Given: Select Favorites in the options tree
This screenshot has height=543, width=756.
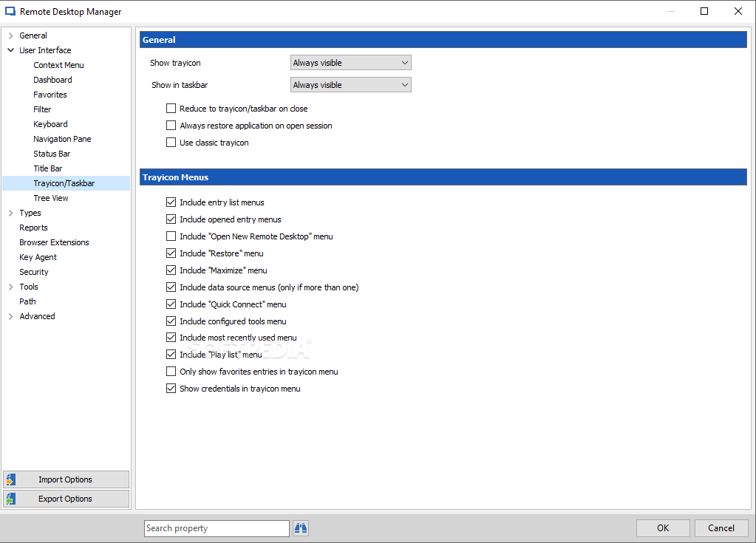Looking at the screenshot, I should pos(50,95).
